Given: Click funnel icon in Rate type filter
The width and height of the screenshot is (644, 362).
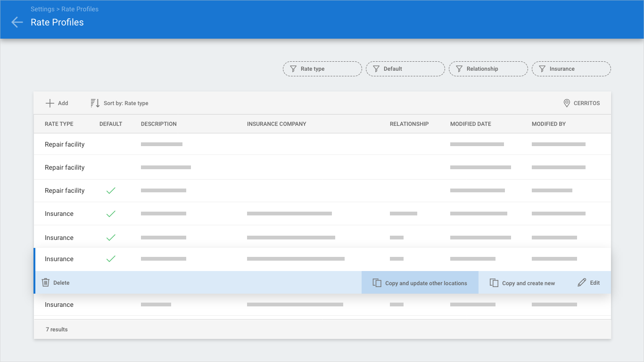Looking at the screenshot, I should 293,69.
